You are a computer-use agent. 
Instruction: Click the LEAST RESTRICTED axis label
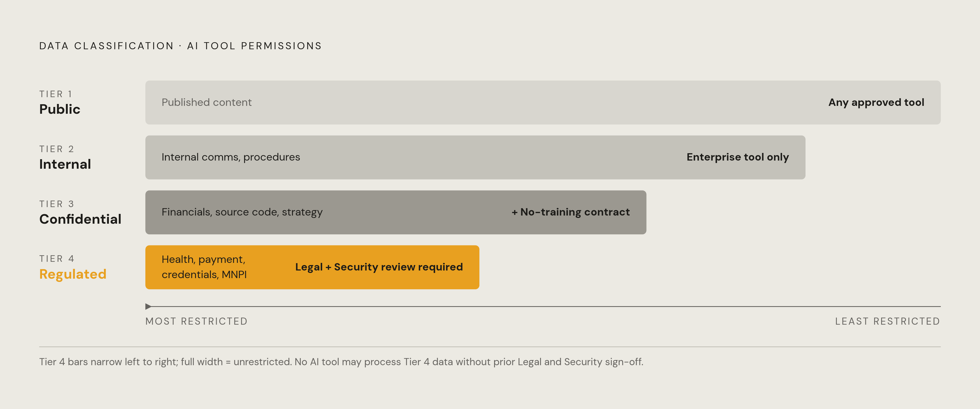887,321
